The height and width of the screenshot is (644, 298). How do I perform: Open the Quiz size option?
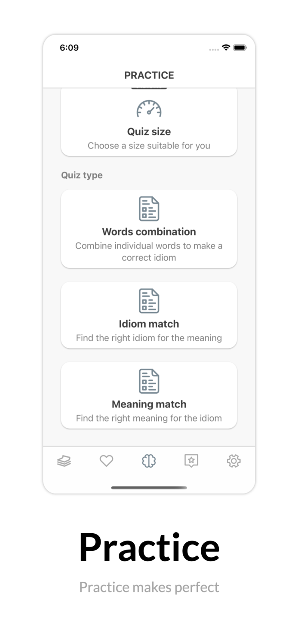149,131
